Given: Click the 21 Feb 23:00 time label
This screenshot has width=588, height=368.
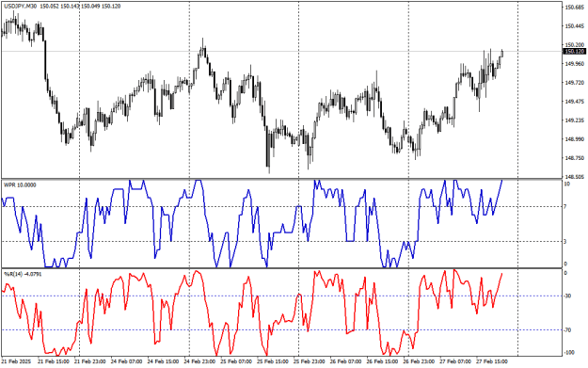Looking at the screenshot, I should click(90, 361).
